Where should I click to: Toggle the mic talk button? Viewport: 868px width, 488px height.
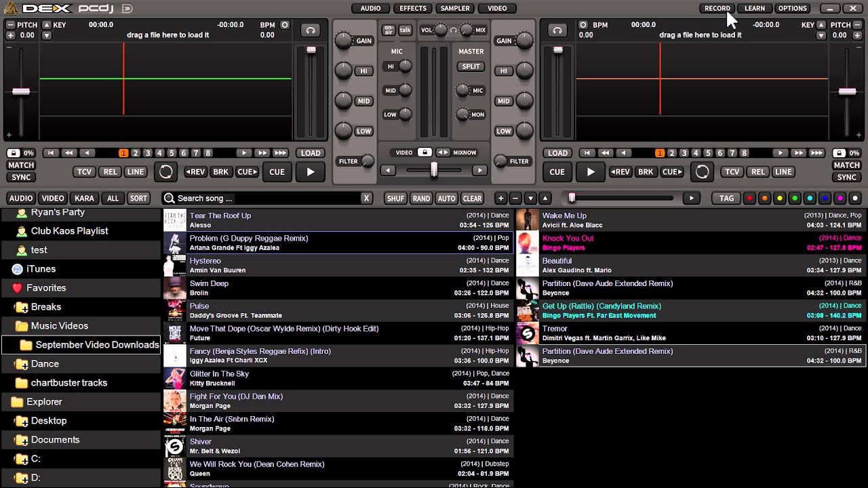[x=406, y=30]
